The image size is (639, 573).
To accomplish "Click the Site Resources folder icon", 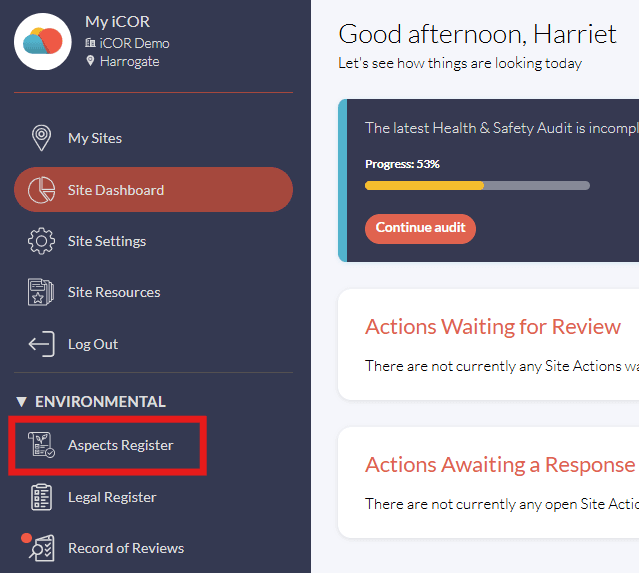I will tap(41, 292).
